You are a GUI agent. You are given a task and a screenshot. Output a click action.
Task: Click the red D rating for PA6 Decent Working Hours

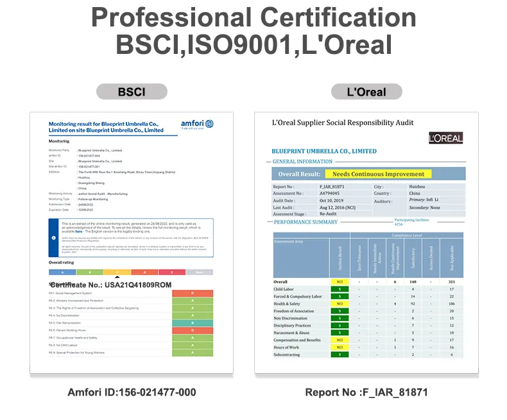tap(193, 330)
